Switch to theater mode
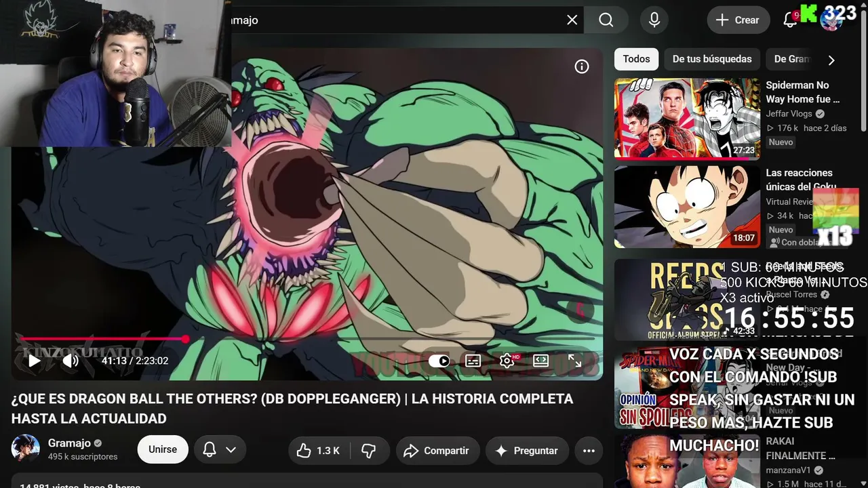868x488 pixels. (x=541, y=361)
